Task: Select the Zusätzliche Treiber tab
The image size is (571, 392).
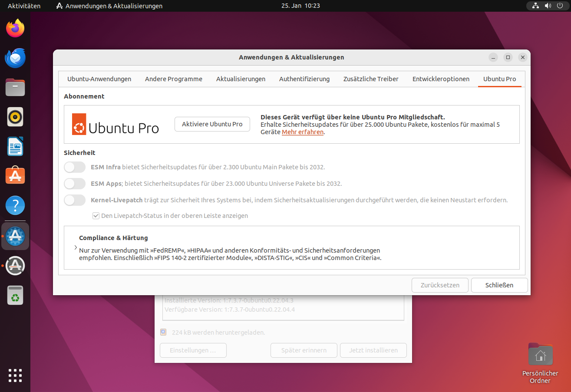Action: [x=371, y=79]
